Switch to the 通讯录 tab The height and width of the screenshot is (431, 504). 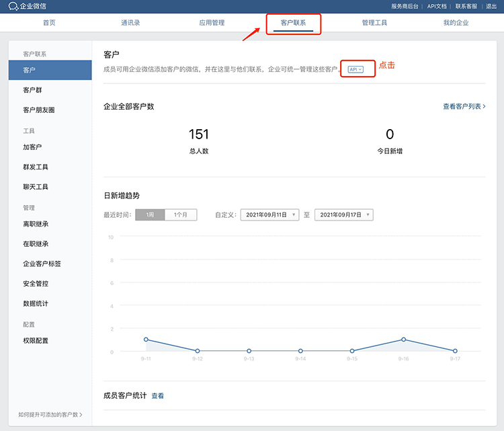click(x=130, y=23)
